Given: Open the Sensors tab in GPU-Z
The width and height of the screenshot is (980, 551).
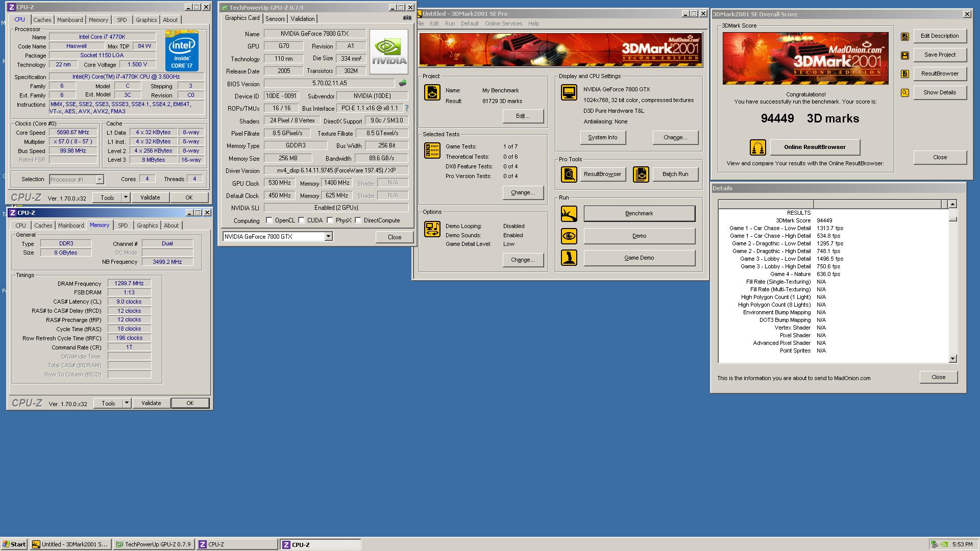Looking at the screenshot, I should point(275,19).
